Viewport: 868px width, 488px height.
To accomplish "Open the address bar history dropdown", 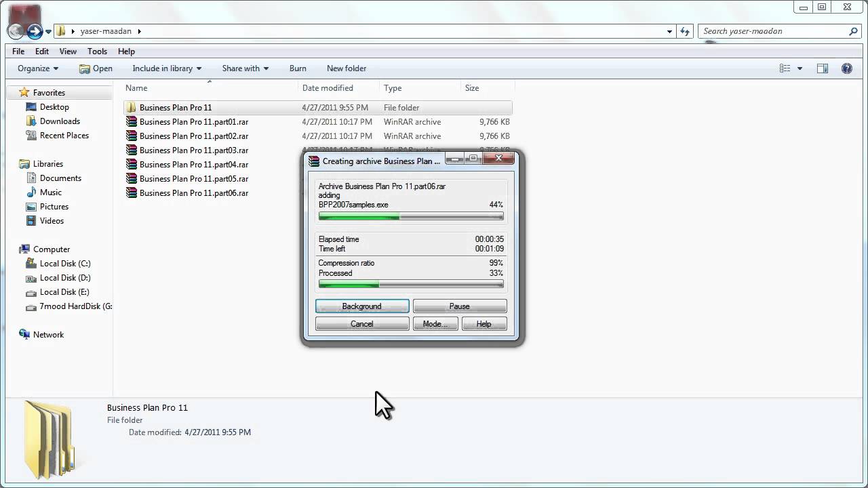I will pyautogui.click(x=669, y=31).
